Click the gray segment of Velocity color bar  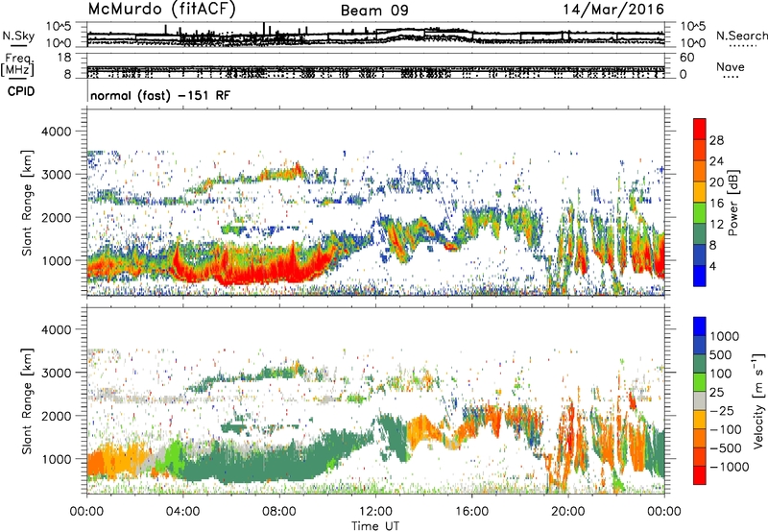click(700, 400)
